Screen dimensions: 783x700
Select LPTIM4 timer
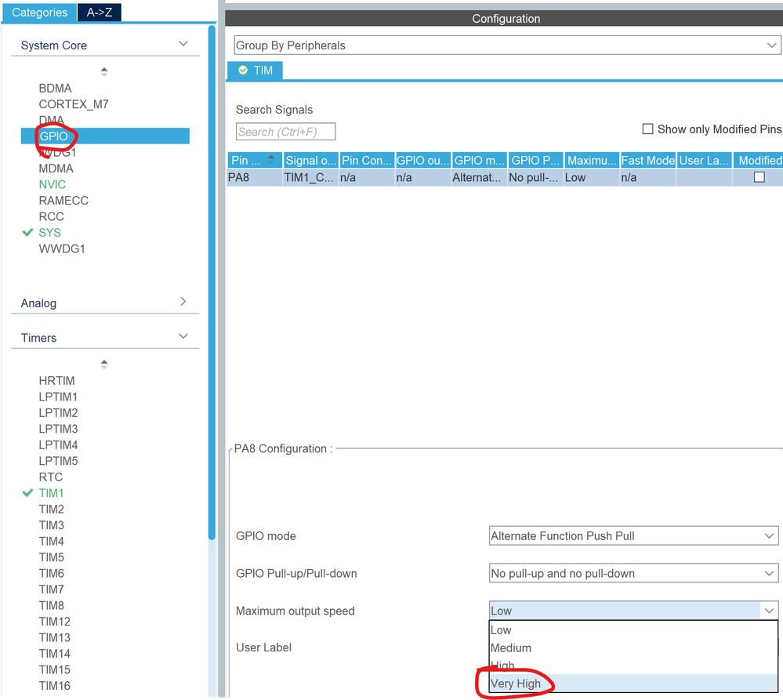[58, 445]
